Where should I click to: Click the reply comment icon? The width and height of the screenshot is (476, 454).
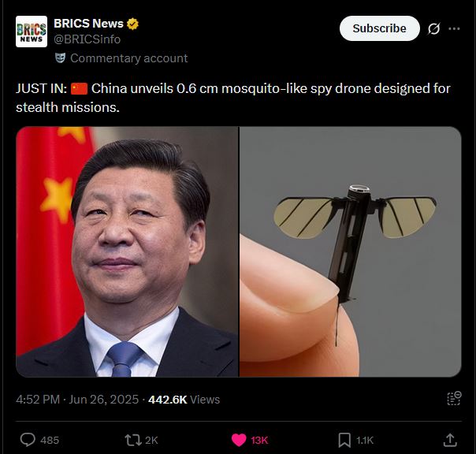(x=28, y=440)
